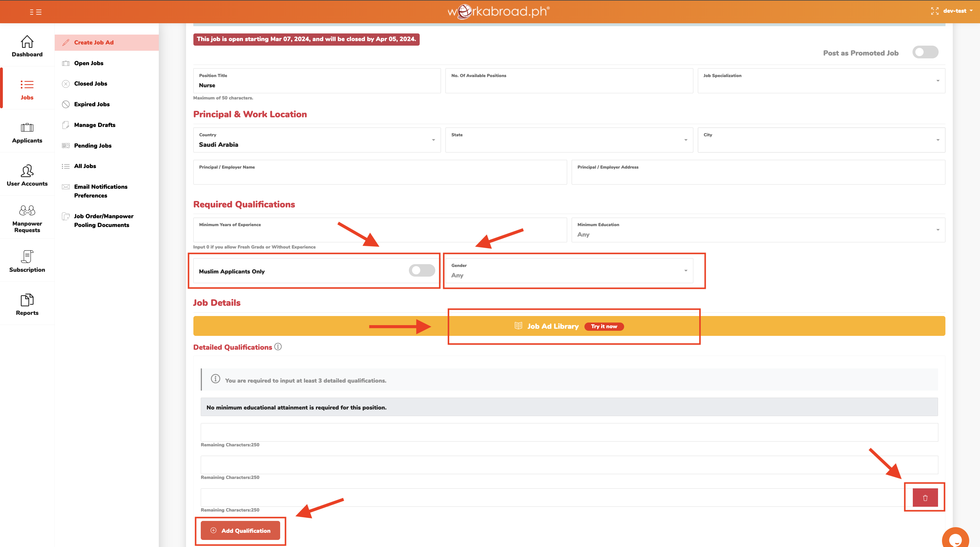Enable Post as Promoted Job switch
Viewport: 980px width, 547px height.
point(925,52)
